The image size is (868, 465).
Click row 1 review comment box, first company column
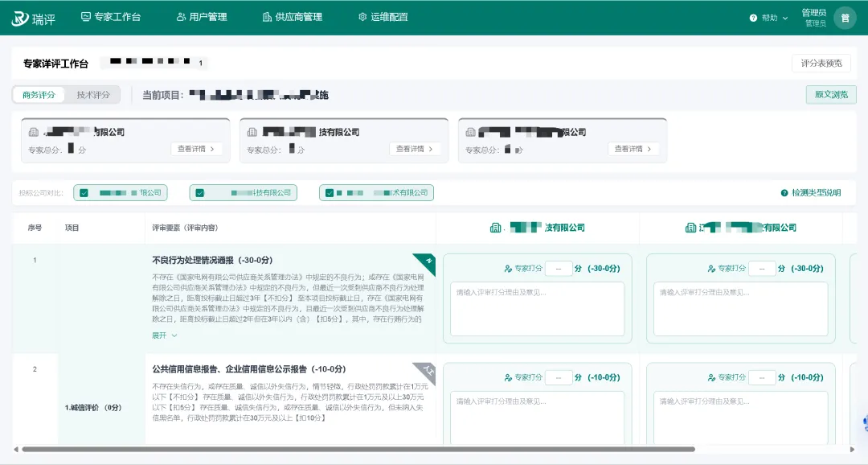(x=537, y=309)
